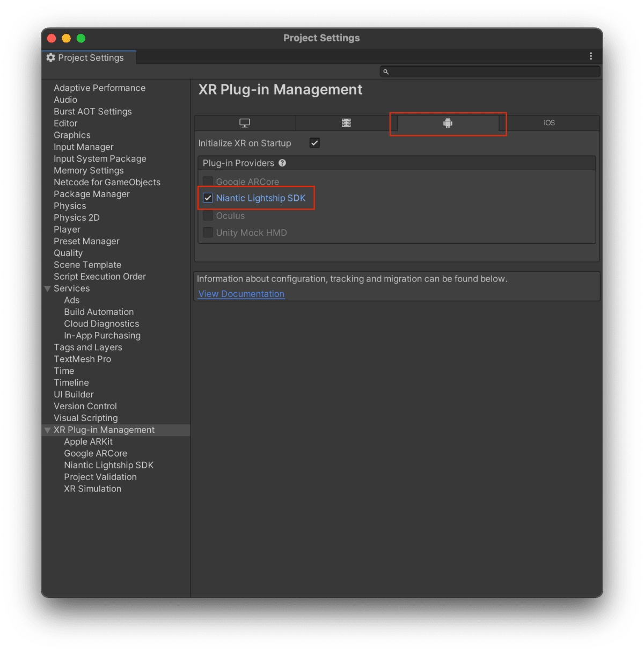Select Build Automation under Services
Image resolution: width=644 pixels, height=652 pixels.
click(x=99, y=313)
